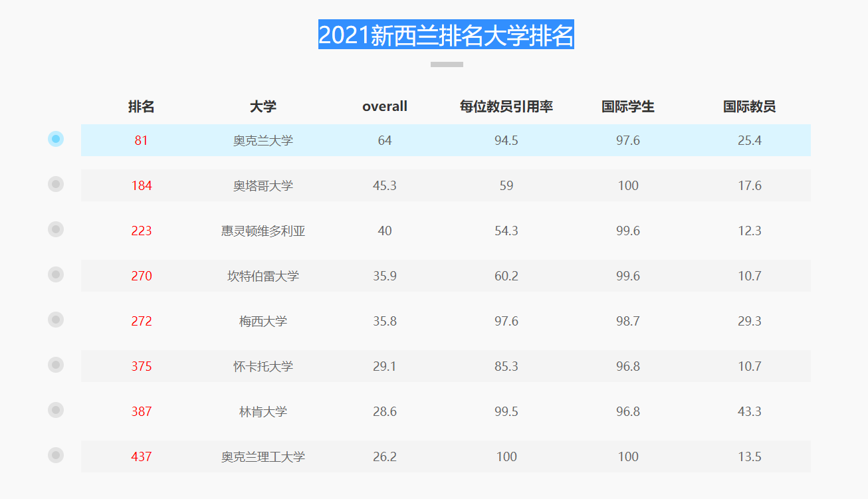Screen dimensions: 868x499
Task: Click the 每位教员引用率 column header
Action: pos(506,106)
